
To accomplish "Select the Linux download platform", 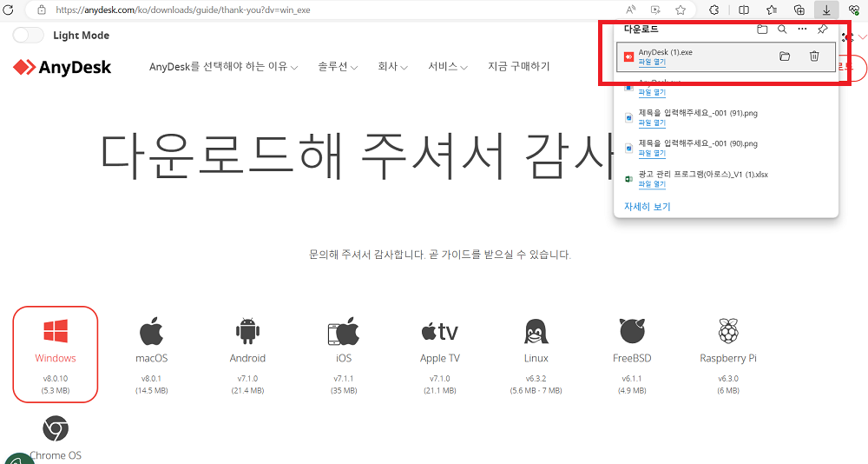I will pyautogui.click(x=536, y=355).
